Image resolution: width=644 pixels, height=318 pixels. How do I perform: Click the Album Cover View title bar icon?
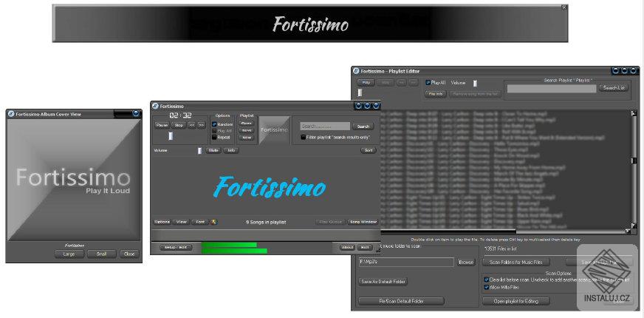(x=11, y=114)
